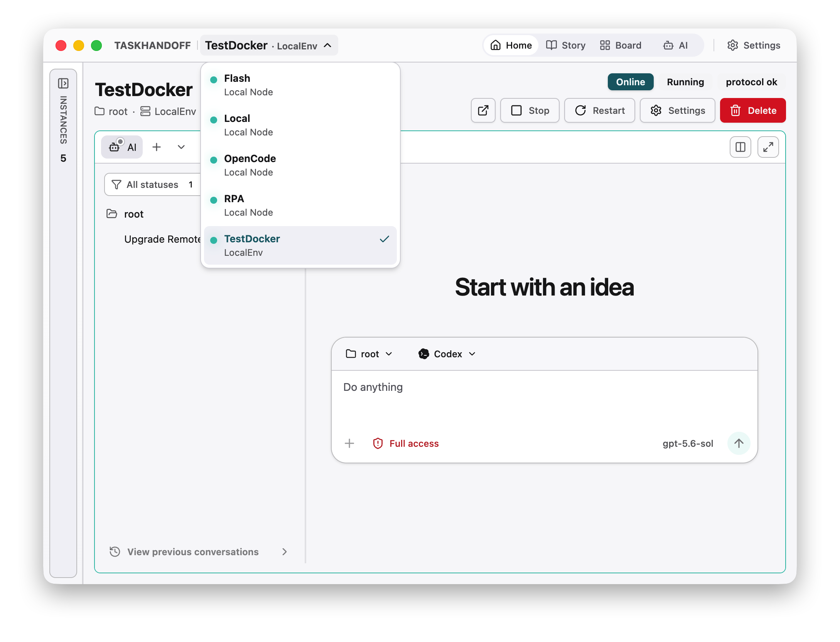Switch to the AI tab in top navigation

point(676,45)
